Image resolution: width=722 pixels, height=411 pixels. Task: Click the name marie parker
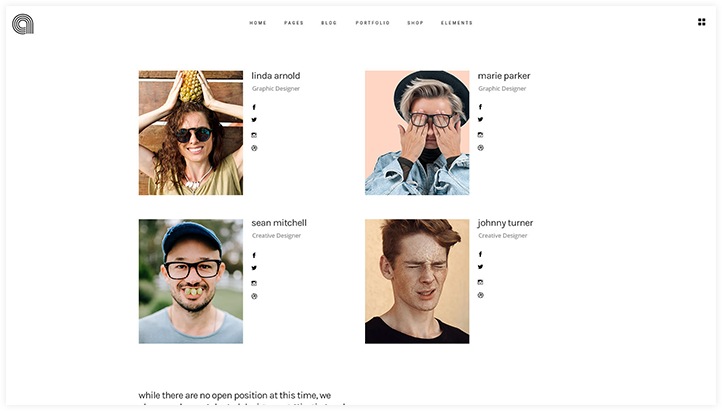click(x=504, y=76)
